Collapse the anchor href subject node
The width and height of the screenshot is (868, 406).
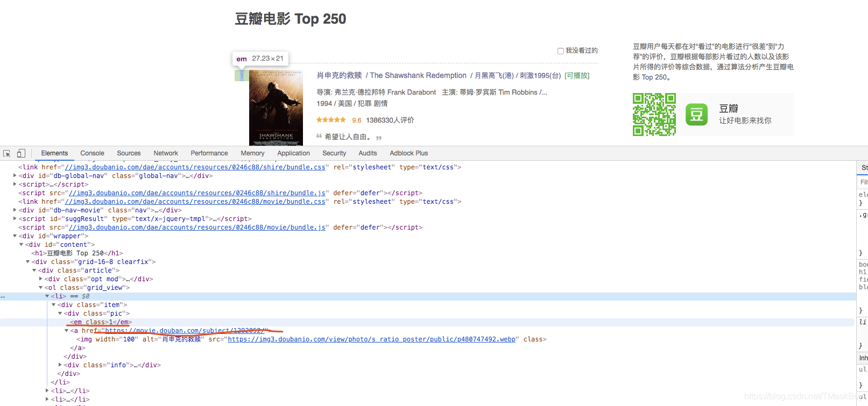(67, 330)
